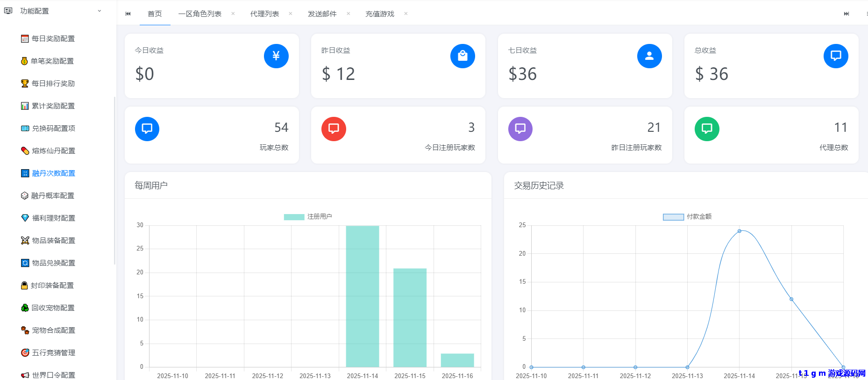Viewport: 868px width, 380px height.
Task: Click the purple icon for 昨日注册玩家数
Action: pyautogui.click(x=520, y=129)
